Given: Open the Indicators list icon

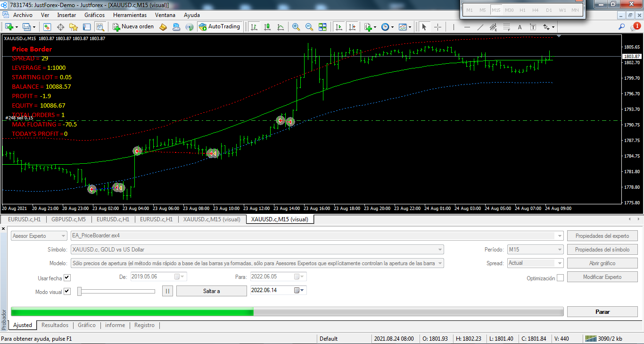Looking at the screenshot, I should (368, 27).
